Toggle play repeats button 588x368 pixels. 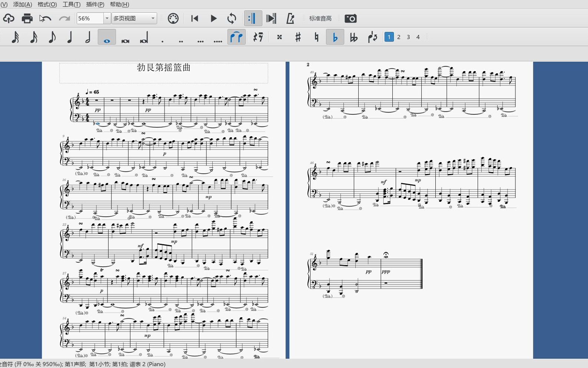coord(253,19)
